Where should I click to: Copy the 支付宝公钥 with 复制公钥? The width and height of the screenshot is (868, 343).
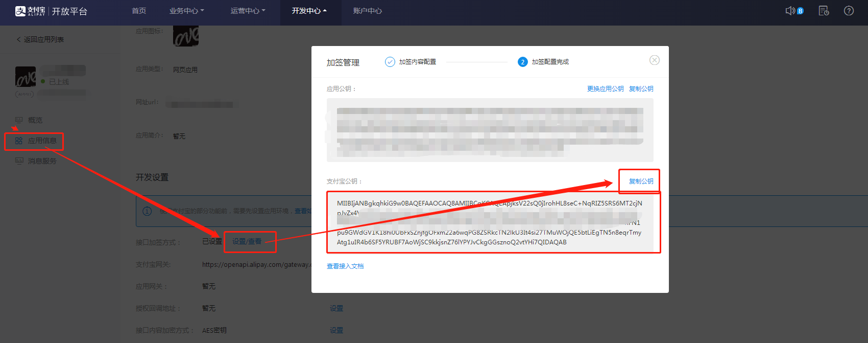(641, 181)
